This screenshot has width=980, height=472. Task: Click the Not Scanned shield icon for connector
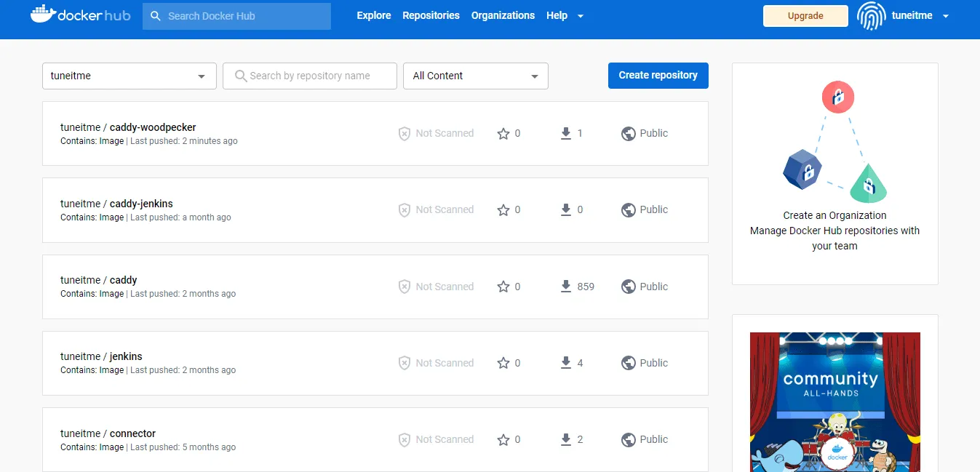click(405, 440)
